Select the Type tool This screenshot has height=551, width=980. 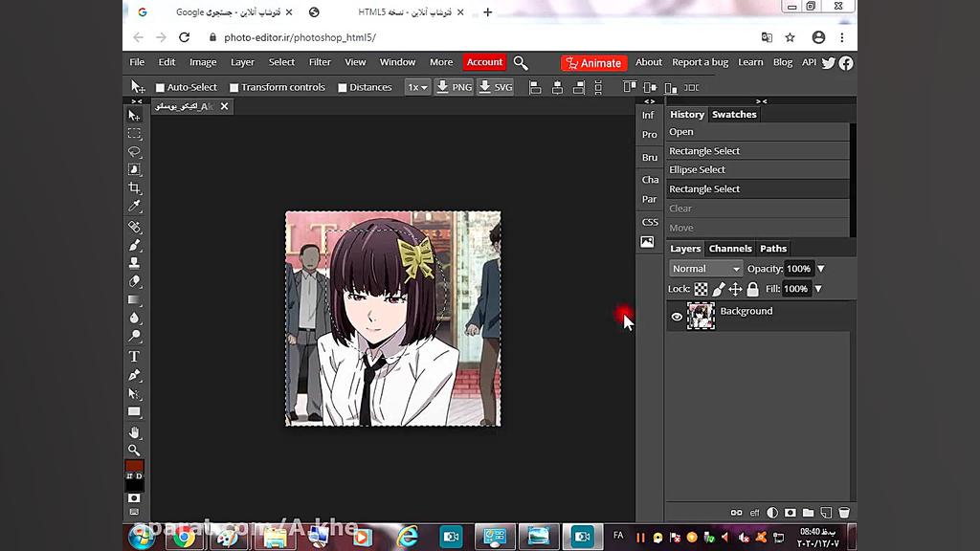click(134, 357)
